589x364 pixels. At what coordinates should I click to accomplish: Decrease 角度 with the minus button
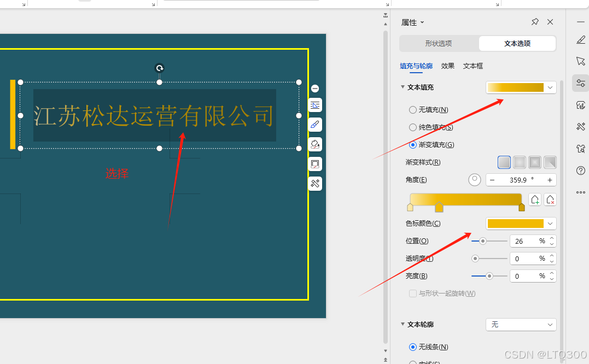[492, 180]
